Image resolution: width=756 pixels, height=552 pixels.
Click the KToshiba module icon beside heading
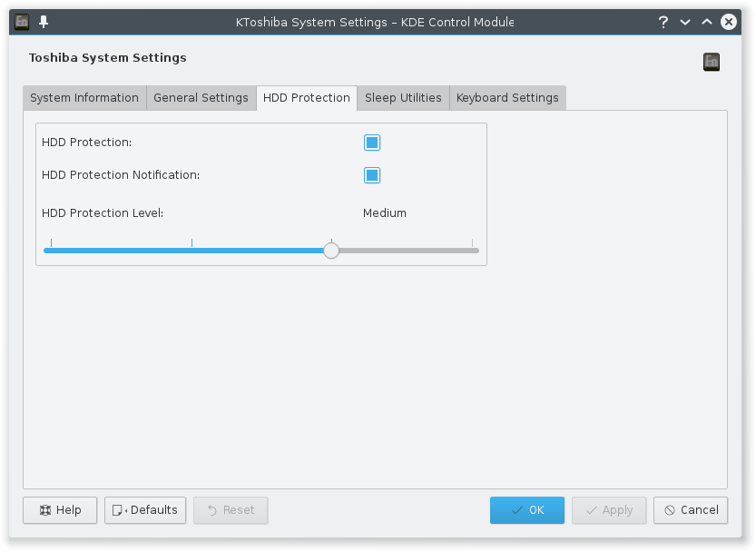[x=712, y=62]
